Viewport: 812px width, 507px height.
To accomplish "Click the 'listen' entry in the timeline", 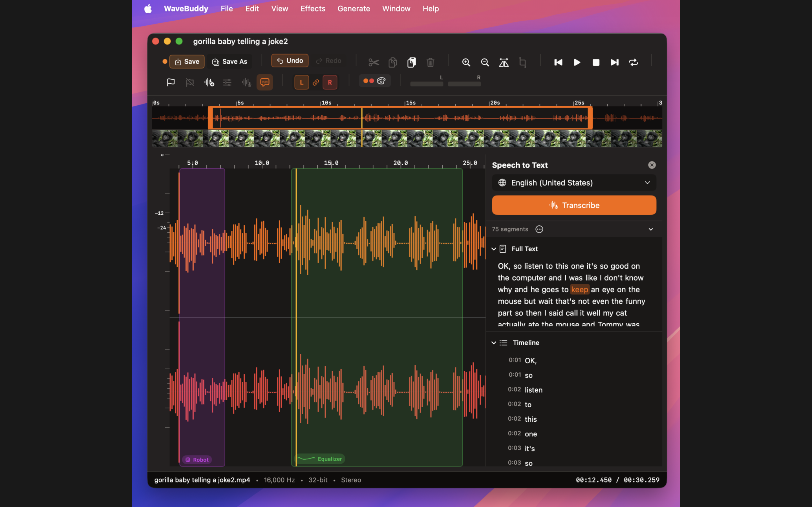I will (x=533, y=390).
